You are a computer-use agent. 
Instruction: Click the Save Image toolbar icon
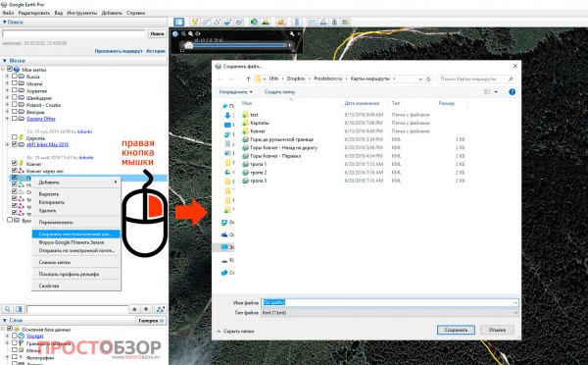(334, 23)
